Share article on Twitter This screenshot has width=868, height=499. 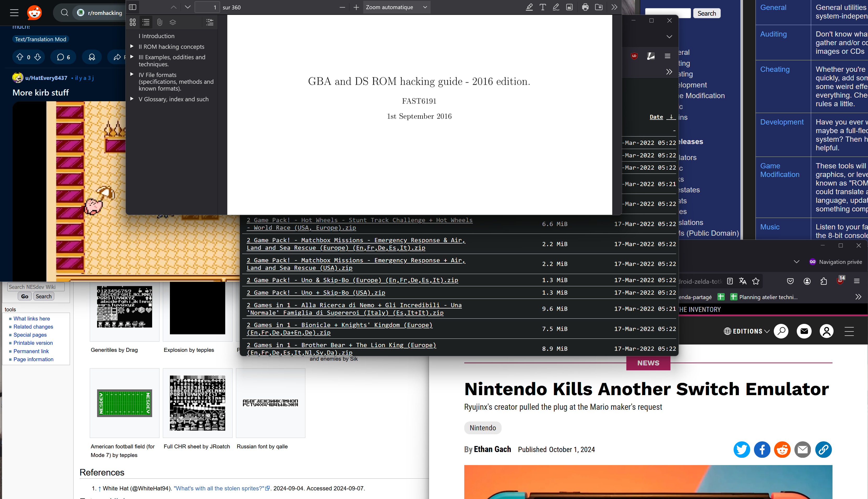[741, 449]
